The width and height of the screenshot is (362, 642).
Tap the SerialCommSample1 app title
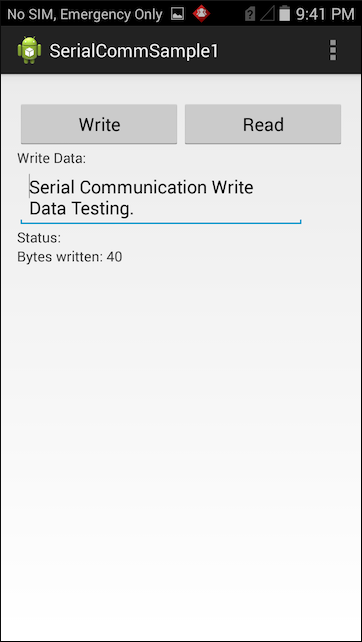point(134,51)
